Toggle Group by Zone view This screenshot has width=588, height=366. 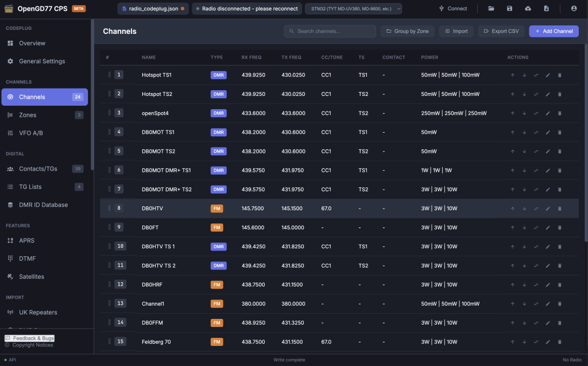407,31
